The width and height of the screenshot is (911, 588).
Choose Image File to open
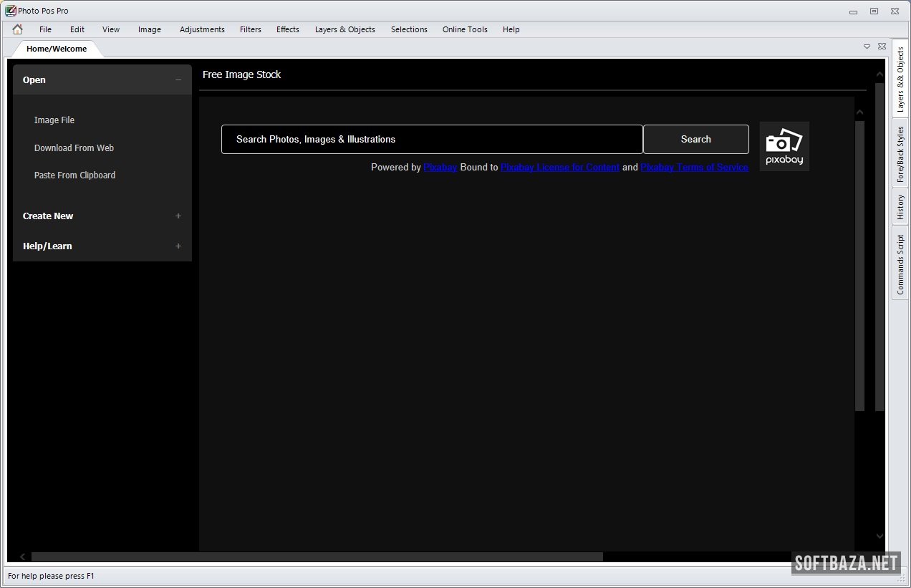(54, 120)
